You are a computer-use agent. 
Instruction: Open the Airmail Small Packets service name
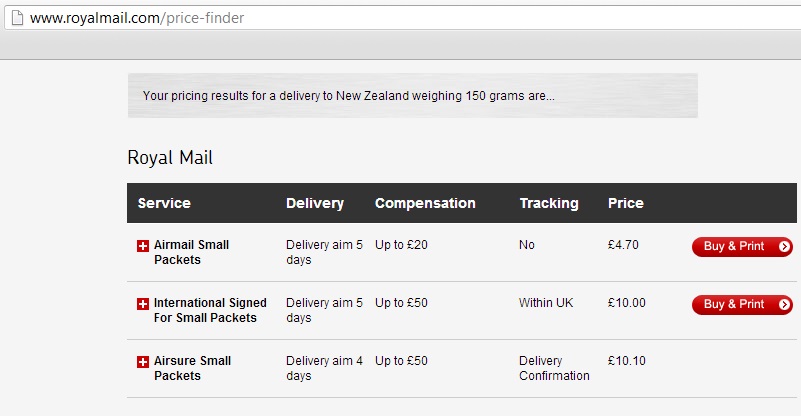tap(191, 252)
